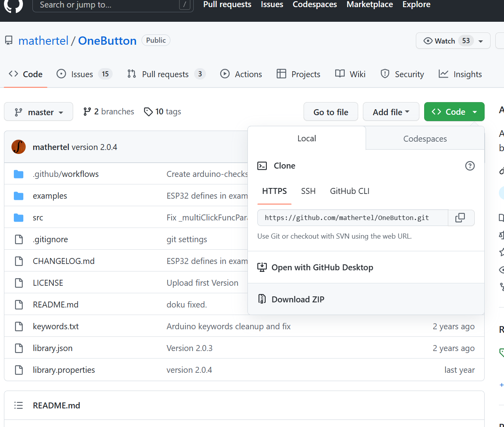The image size is (504, 427).
Task: Click the LICENSE file icon
Action: pyautogui.click(x=19, y=283)
